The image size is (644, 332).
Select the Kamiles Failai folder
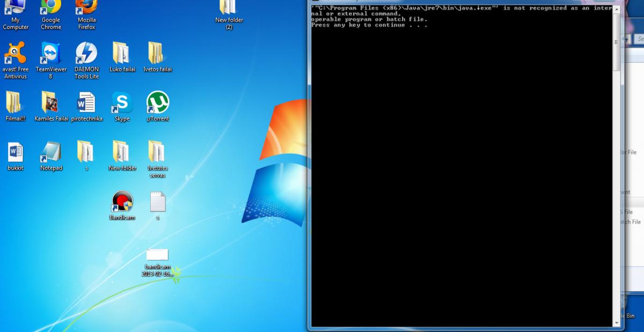point(51,103)
